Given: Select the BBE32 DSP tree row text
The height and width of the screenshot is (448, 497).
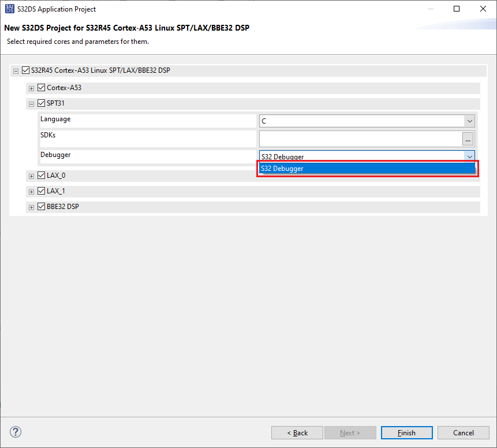Looking at the screenshot, I should [63, 207].
